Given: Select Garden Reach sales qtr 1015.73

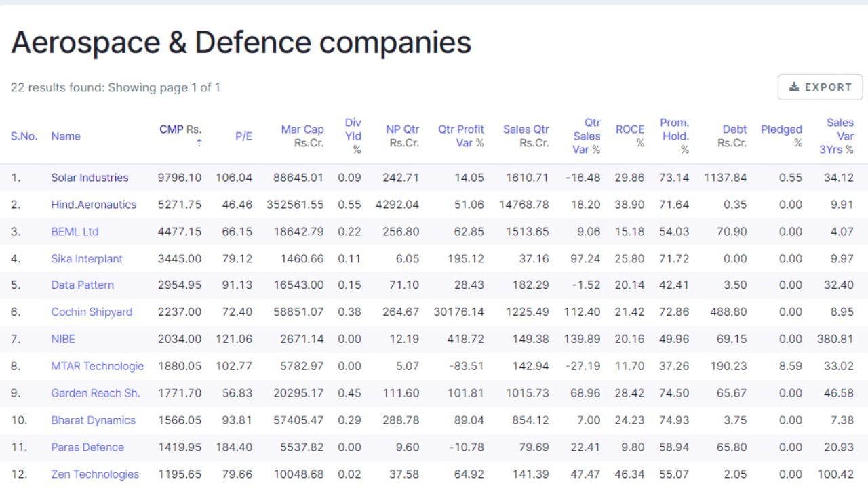Looking at the screenshot, I should (528, 393).
